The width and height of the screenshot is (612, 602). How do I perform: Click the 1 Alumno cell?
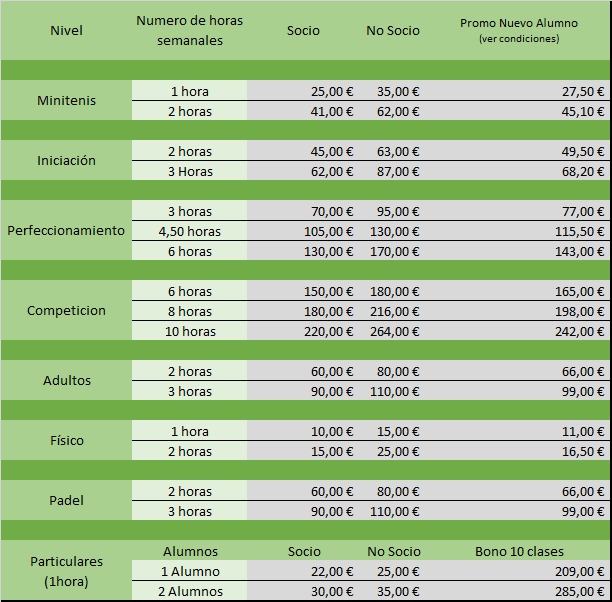coord(189,571)
